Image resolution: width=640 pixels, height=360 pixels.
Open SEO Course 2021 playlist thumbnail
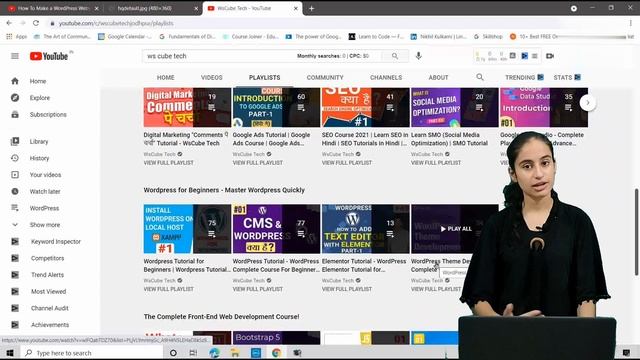365,107
